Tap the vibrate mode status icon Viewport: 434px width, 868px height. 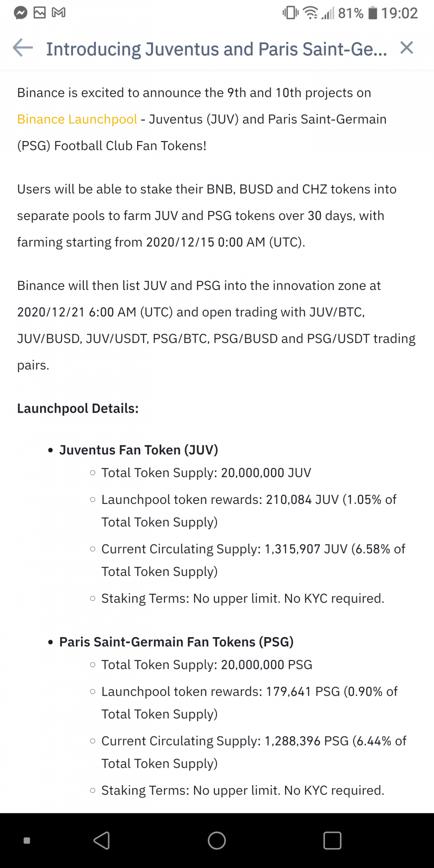pos(291,13)
